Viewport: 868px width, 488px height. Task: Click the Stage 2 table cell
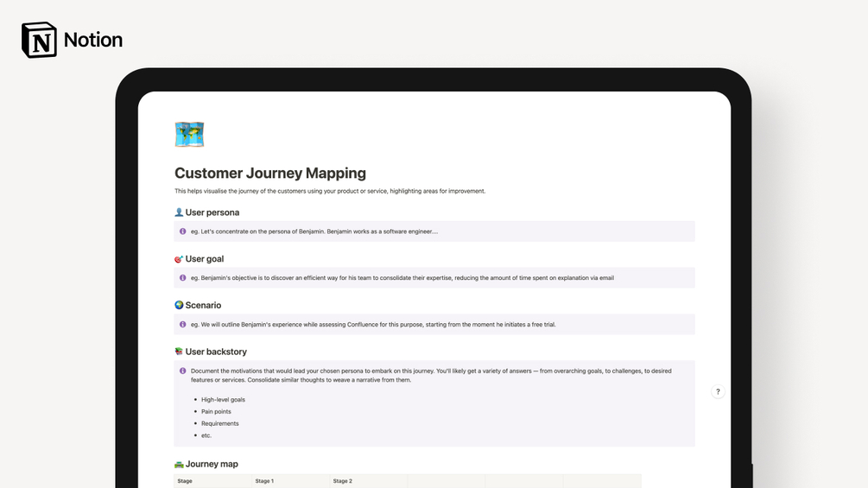coord(369,481)
